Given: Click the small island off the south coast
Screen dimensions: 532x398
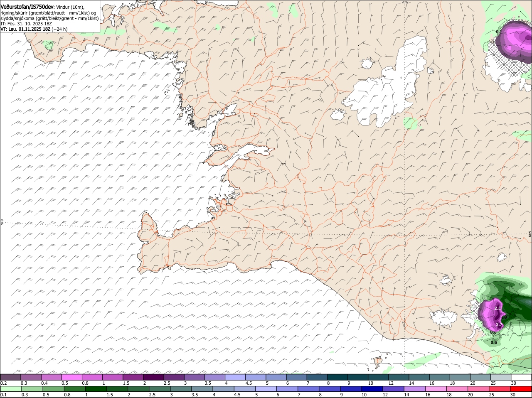Looking at the screenshot, I should (378, 361).
